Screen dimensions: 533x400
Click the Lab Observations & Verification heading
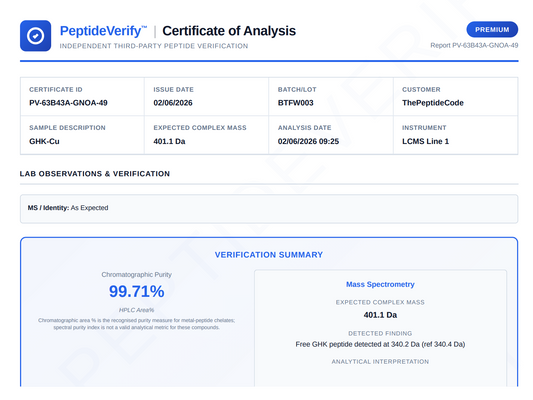[95, 174]
